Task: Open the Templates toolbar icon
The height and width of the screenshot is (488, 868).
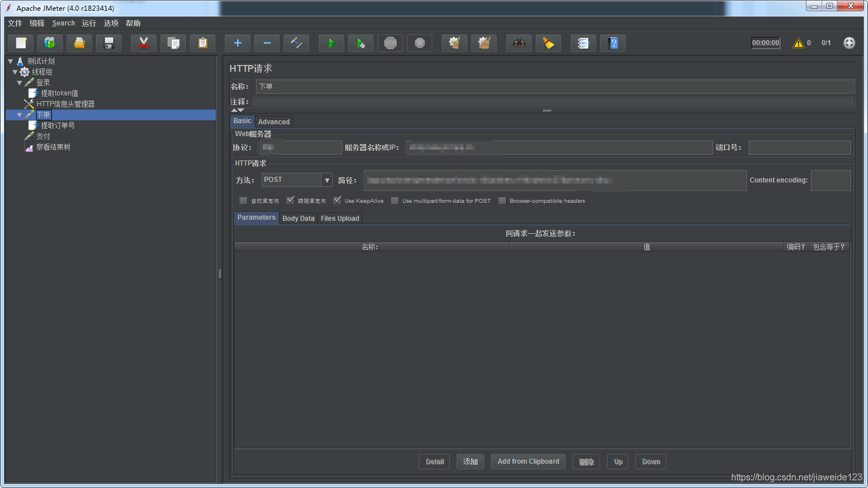Action: (x=50, y=43)
